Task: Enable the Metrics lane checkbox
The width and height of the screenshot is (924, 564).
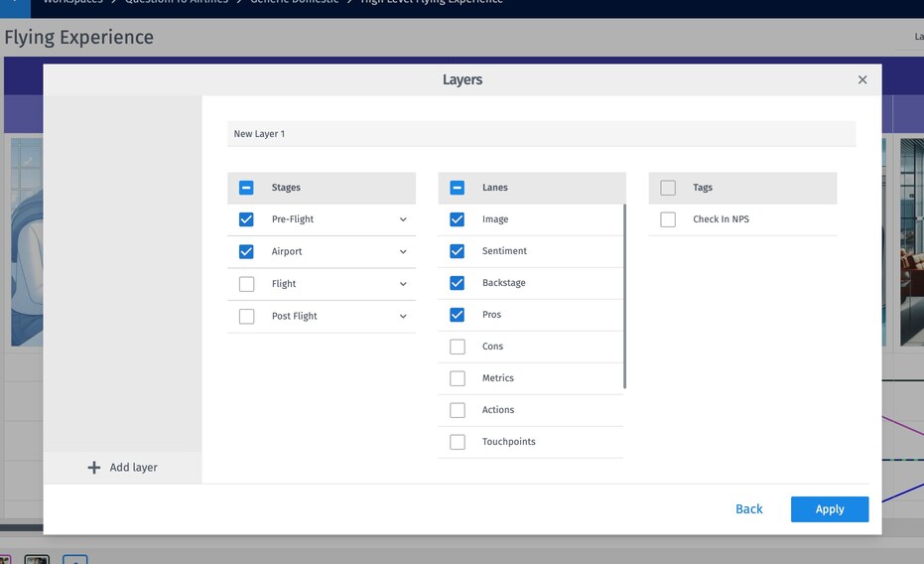Action: pos(458,378)
